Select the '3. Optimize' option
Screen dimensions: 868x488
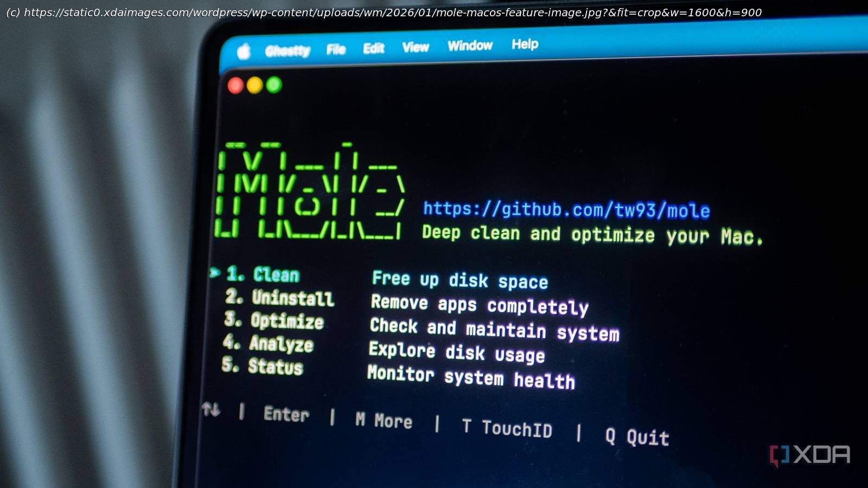(274, 320)
